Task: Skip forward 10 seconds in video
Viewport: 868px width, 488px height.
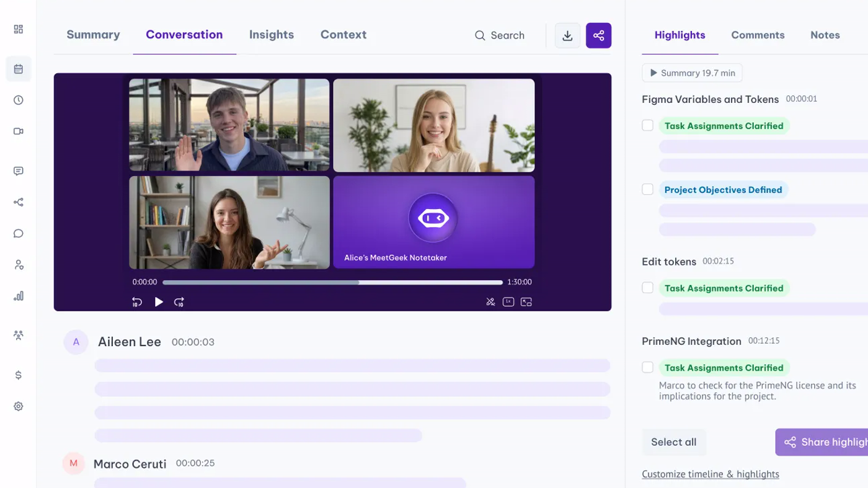Action: (179, 302)
